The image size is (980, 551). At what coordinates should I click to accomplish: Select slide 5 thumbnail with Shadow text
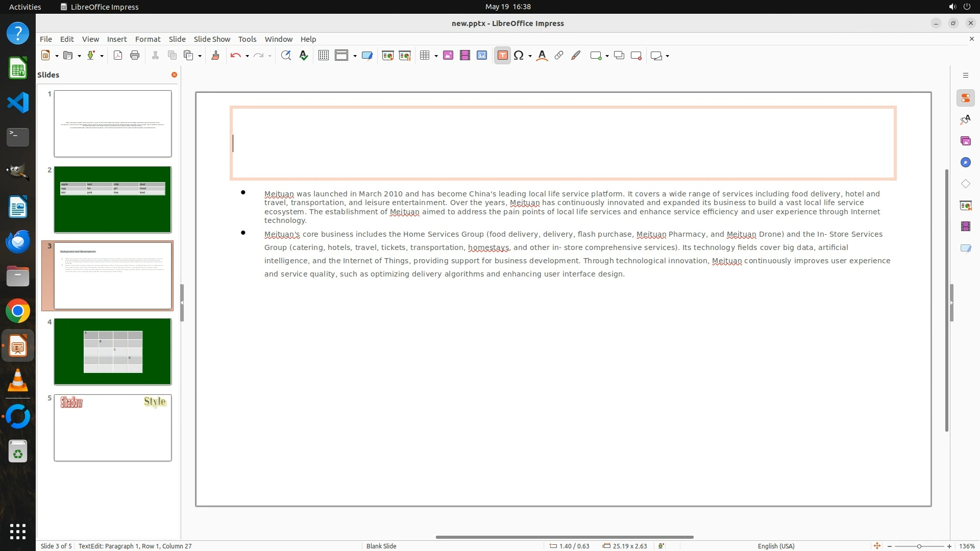[x=113, y=428]
